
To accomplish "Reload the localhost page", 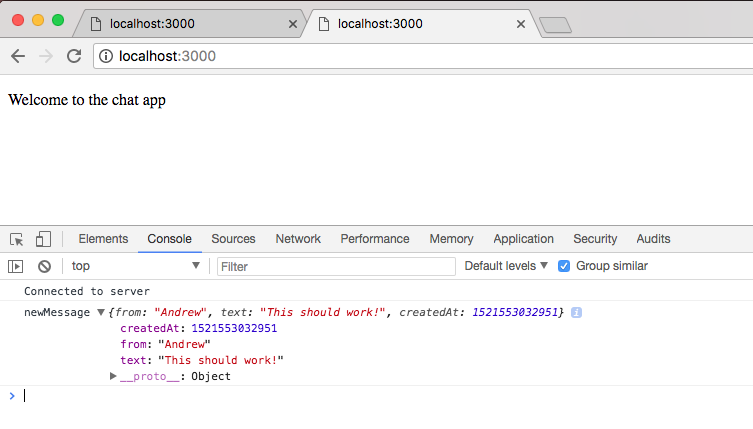I will coord(73,56).
